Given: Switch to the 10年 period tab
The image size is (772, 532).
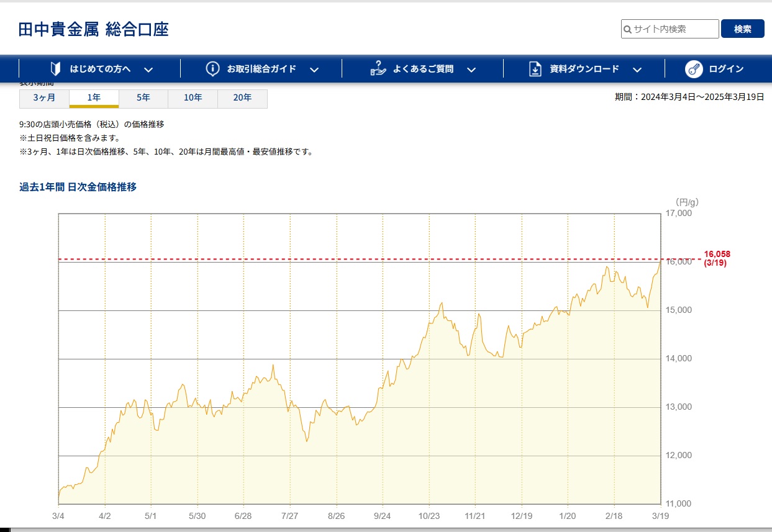Looking at the screenshot, I should [193, 98].
